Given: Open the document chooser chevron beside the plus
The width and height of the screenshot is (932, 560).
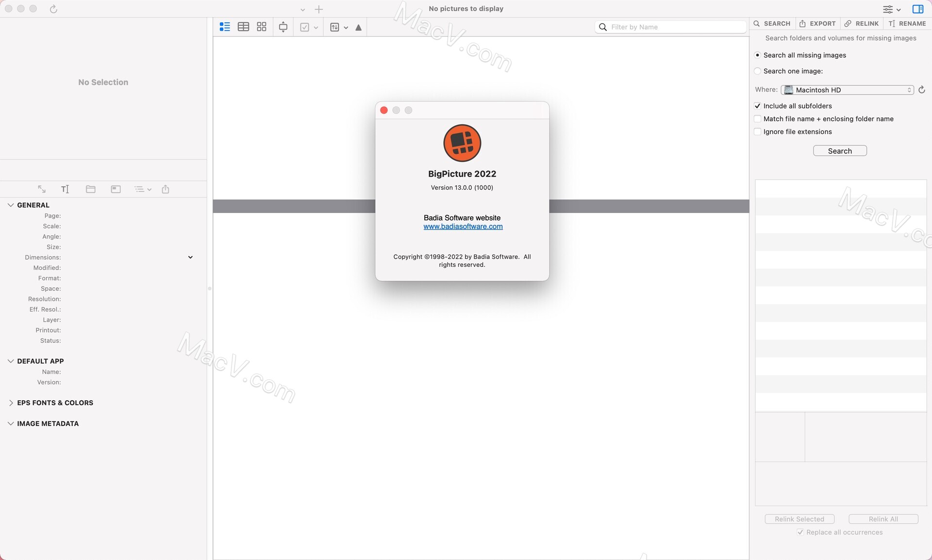Looking at the screenshot, I should [x=302, y=10].
